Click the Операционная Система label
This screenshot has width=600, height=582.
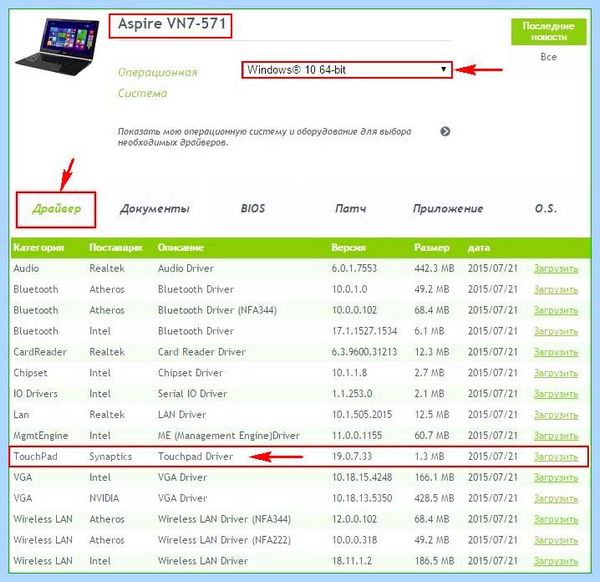coord(157,83)
